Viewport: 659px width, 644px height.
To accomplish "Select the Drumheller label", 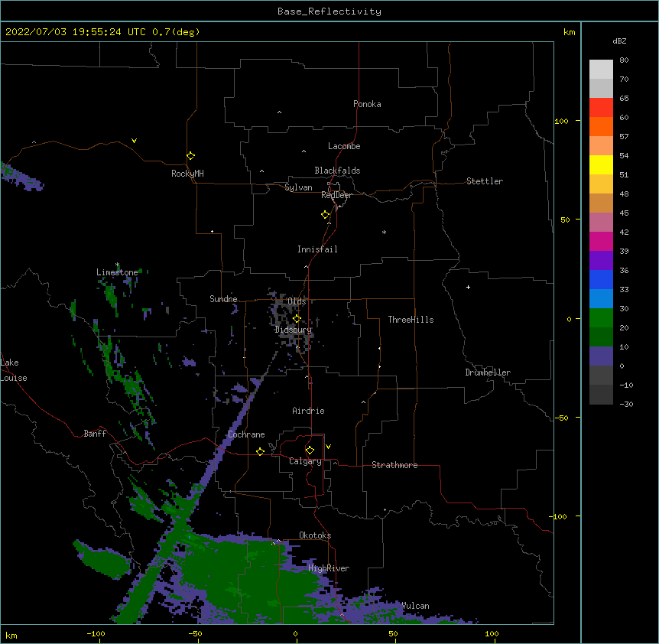I will 488,372.
